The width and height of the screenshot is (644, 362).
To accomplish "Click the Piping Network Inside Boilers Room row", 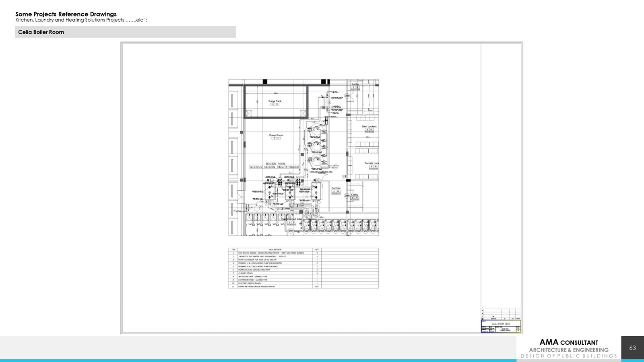I will (x=256, y=287).
